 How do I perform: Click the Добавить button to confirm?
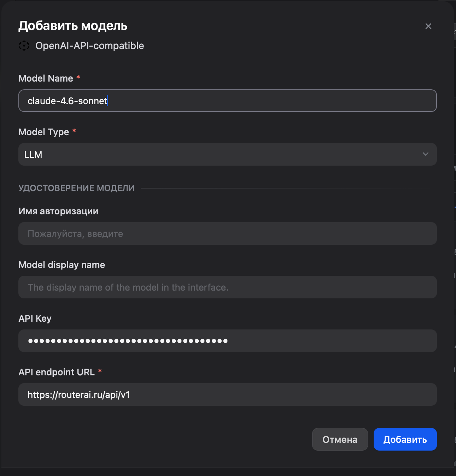pyautogui.click(x=405, y=439)
